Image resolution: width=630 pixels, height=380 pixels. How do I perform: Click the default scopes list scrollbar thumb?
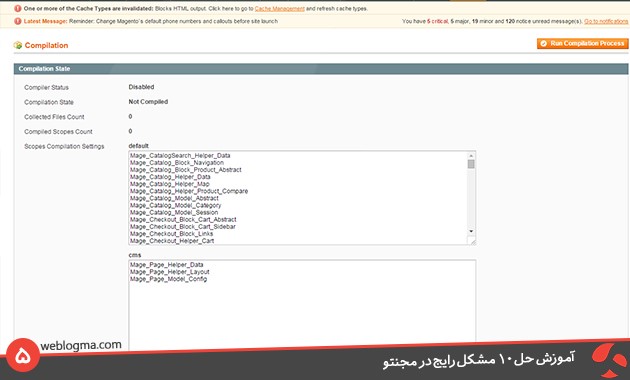pyautogui.click(x=471, y=164)
